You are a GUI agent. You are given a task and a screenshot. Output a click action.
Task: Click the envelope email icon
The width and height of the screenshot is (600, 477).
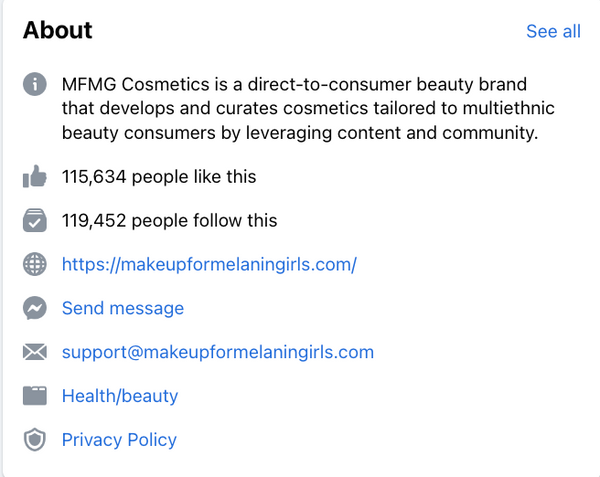[35, 352]
